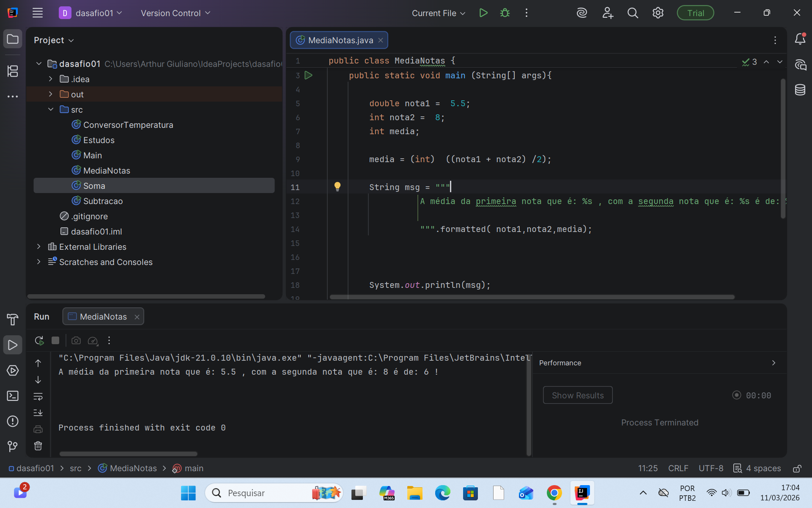Viewport: 812px width, 508px height.
Task: Expand External Libraries node
Action: pos(39,246)
